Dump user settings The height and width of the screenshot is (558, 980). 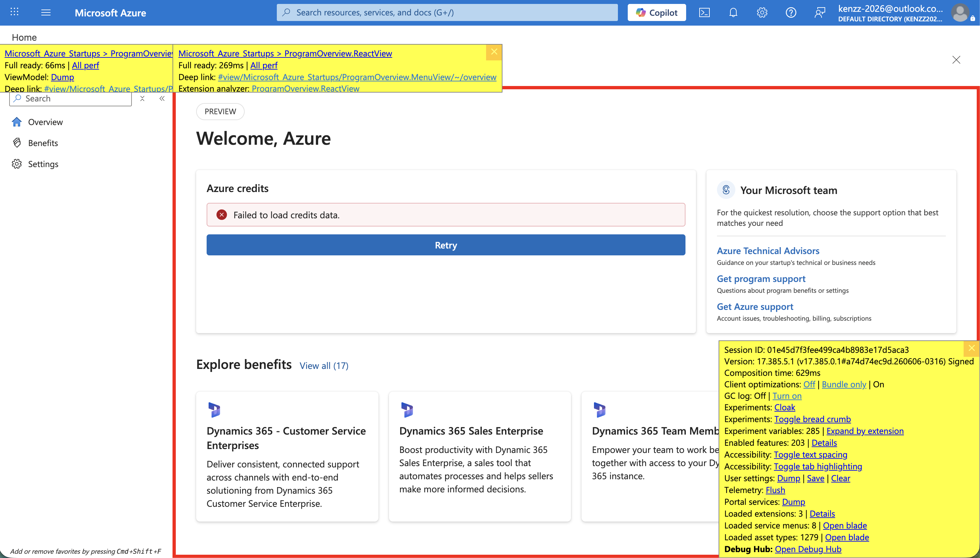pyautogui.click(x=788, y=478)
